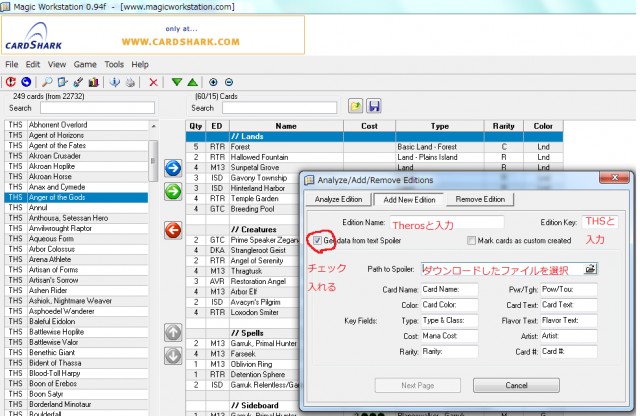Toggle Get data from text Spoiler checkbox
This screenshot has height=416, width=640.
tap(317, 240)
